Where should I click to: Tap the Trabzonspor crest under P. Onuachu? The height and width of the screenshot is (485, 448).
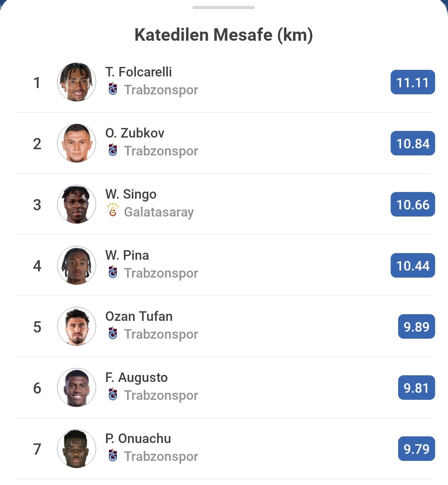click(x=113, y=455)
